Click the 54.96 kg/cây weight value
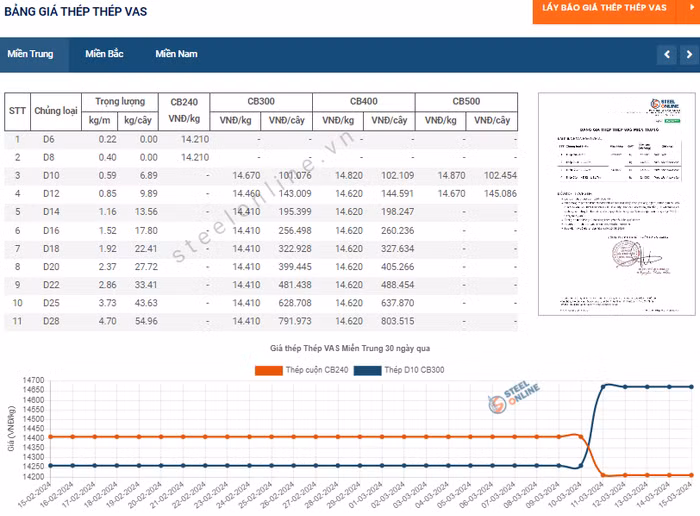Viewport: 700px width, 516px height. tap(146, 321)
